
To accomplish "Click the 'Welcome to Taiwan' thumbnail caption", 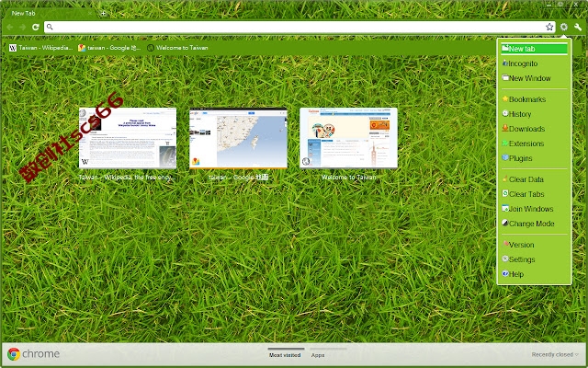I will coord(348,178).
